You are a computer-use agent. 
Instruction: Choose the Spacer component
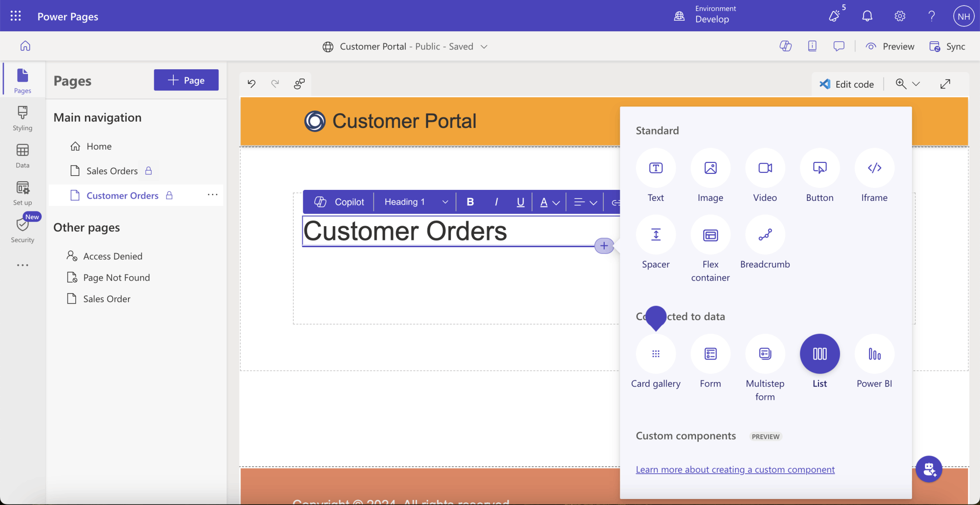point(656,235)
